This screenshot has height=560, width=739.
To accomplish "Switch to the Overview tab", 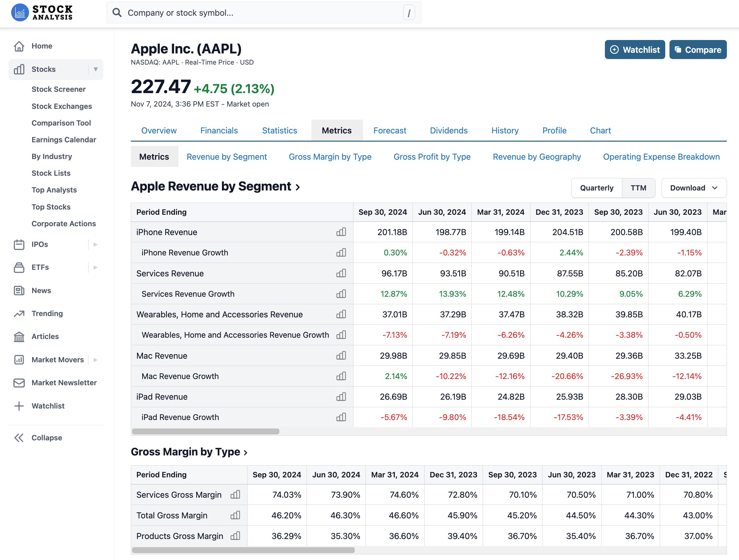I will [159, 130].
